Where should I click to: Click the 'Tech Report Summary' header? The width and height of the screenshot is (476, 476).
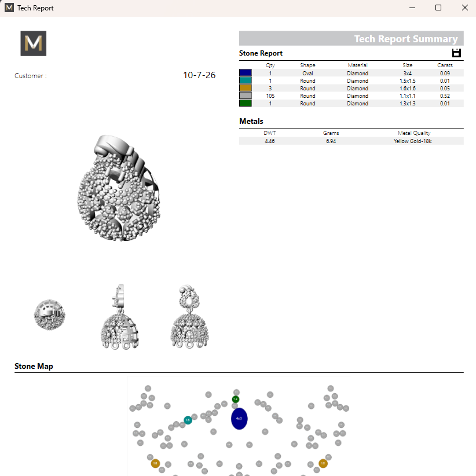tap(406, 39)
